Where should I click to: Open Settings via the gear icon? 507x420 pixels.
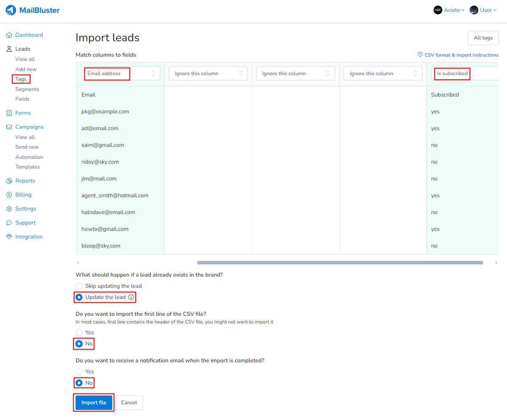click(x=9, y=209)
